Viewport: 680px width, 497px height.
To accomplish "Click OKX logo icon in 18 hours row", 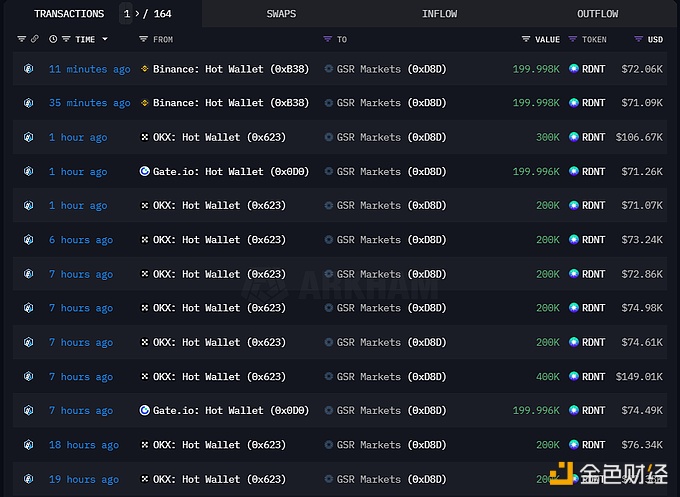I will pos(145,445).
